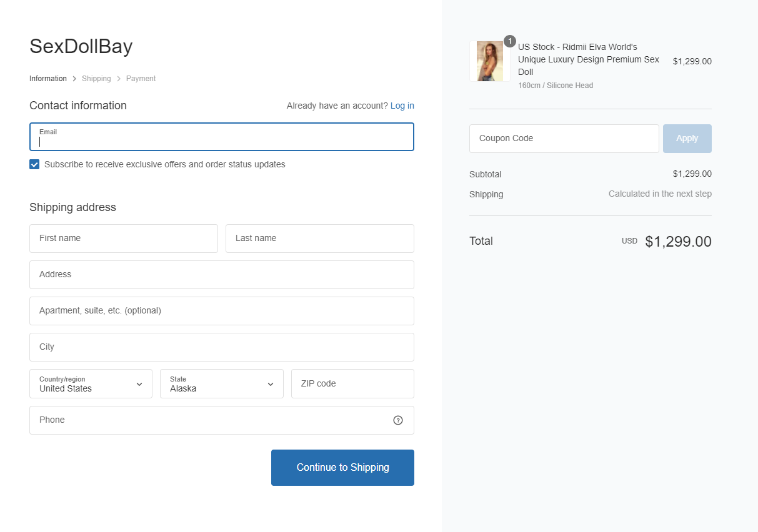Click the item quantity badge on thumbnail
Screen dimensions: 758x532
coord(510,41)
